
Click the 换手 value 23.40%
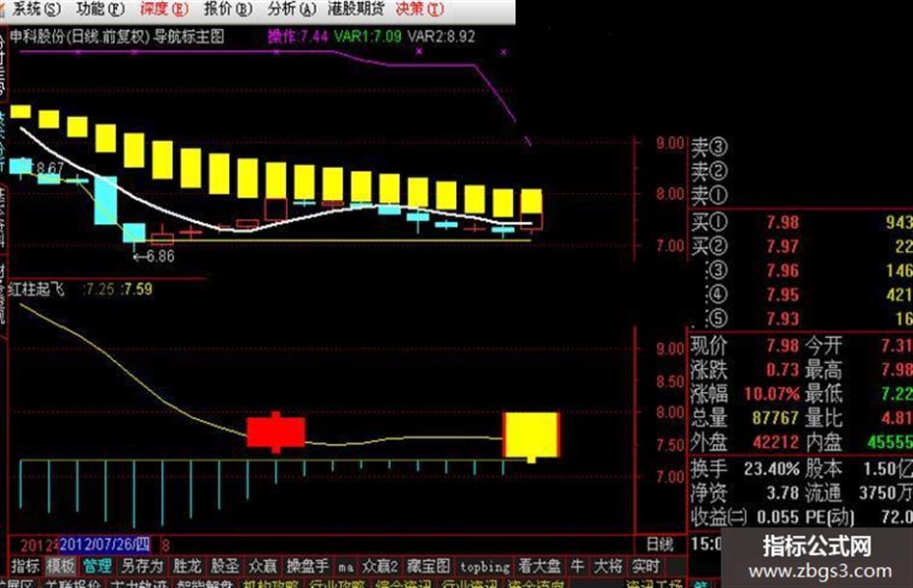point(772,468)
